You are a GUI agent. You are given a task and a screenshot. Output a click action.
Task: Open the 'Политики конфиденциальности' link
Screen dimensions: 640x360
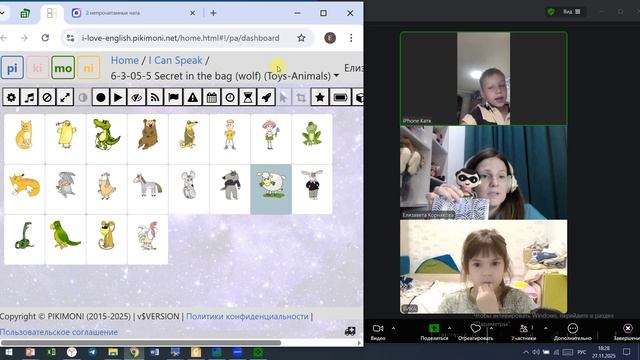point(247,316)
